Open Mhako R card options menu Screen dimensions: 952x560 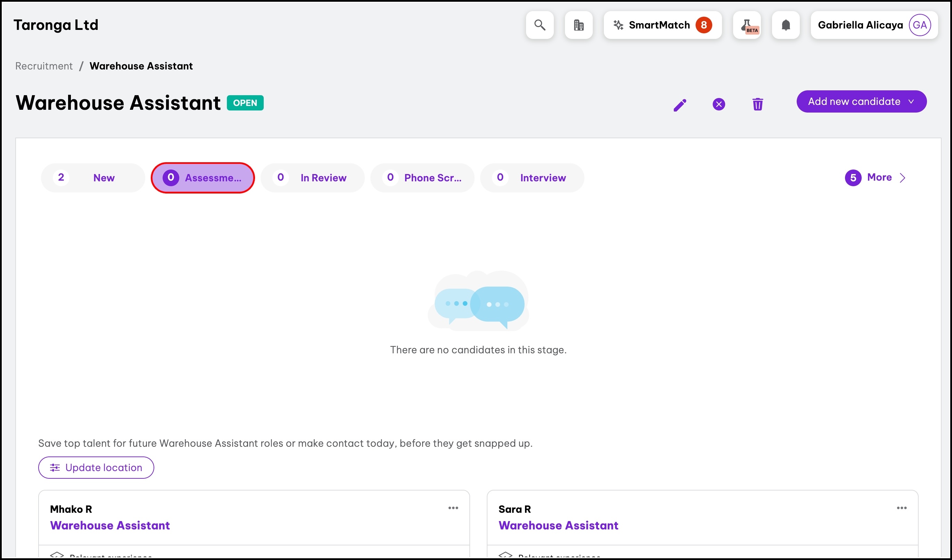[453, 508]
